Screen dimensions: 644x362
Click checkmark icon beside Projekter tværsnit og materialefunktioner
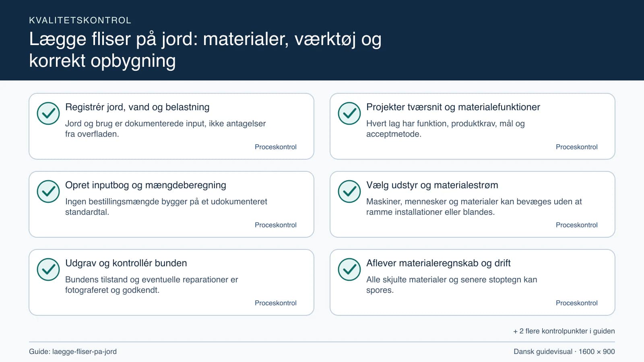coord(349,113)
